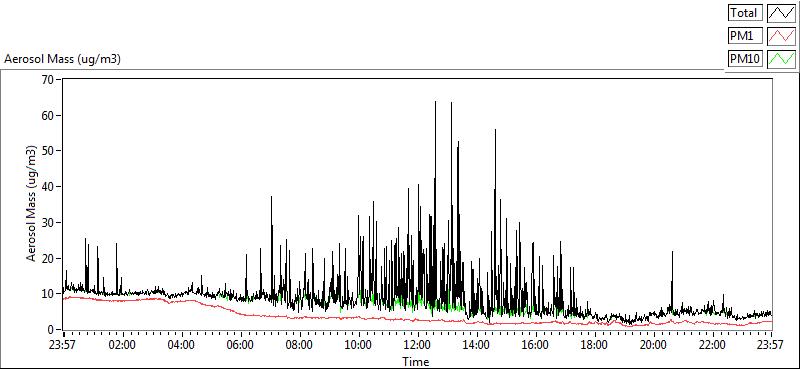Click the 06:00 time tick label
800x369 pixels.
pos(240,345)
